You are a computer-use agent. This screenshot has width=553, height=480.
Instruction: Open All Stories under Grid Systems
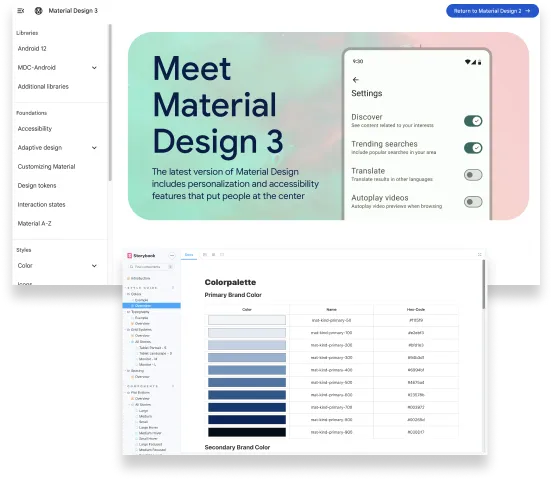click(x=141, y=342)
